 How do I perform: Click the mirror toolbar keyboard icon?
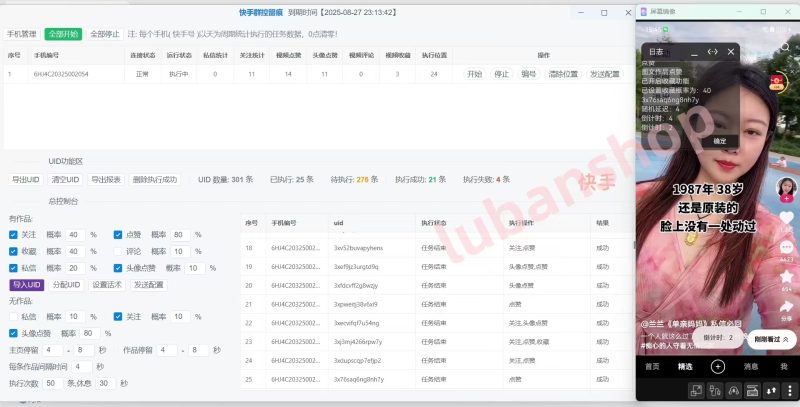click(753, 391)
